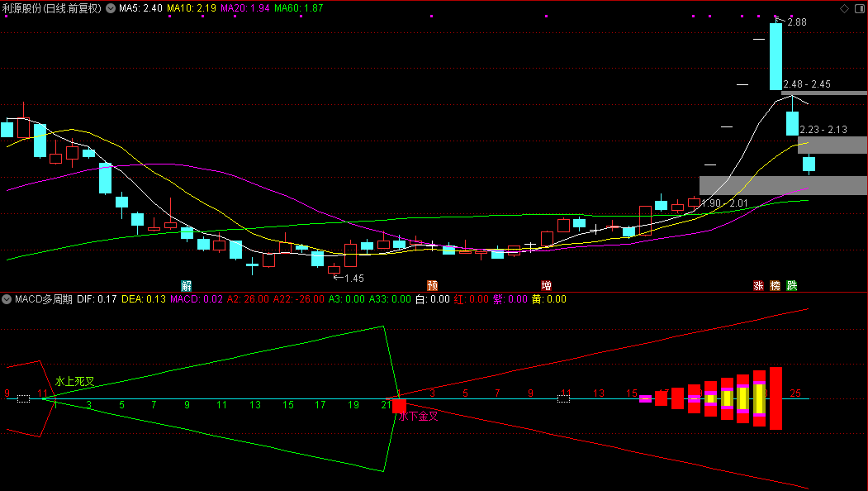Click the 解 event marker icon
The image size is (868, 491).
coord(187,285)
